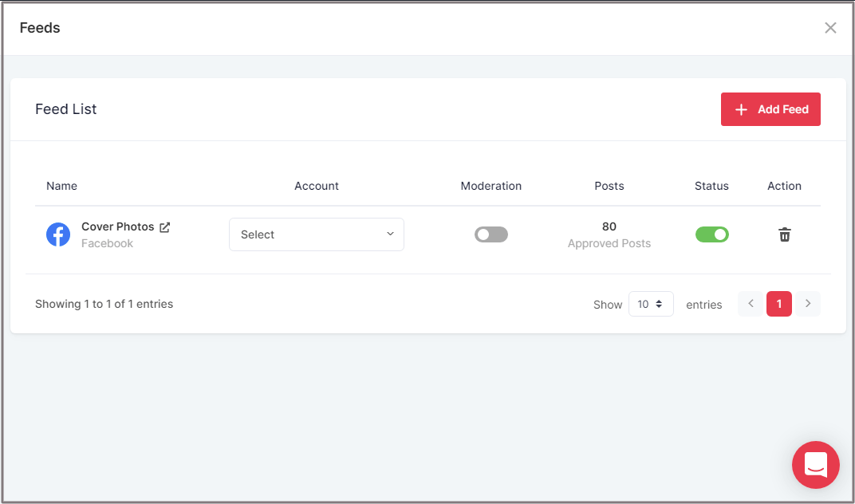Click the Facebook logo icon
The image size is (855, 504).
point(58,234)
